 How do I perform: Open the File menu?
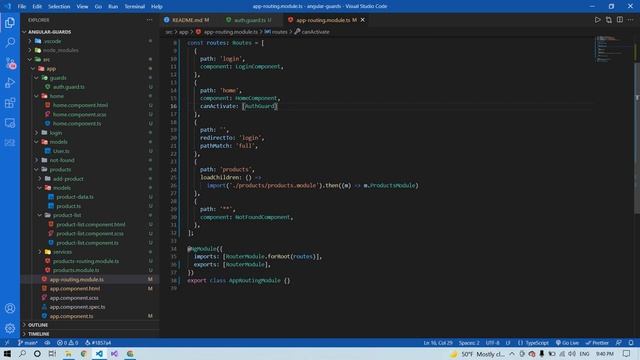click(x=22, y=7)
